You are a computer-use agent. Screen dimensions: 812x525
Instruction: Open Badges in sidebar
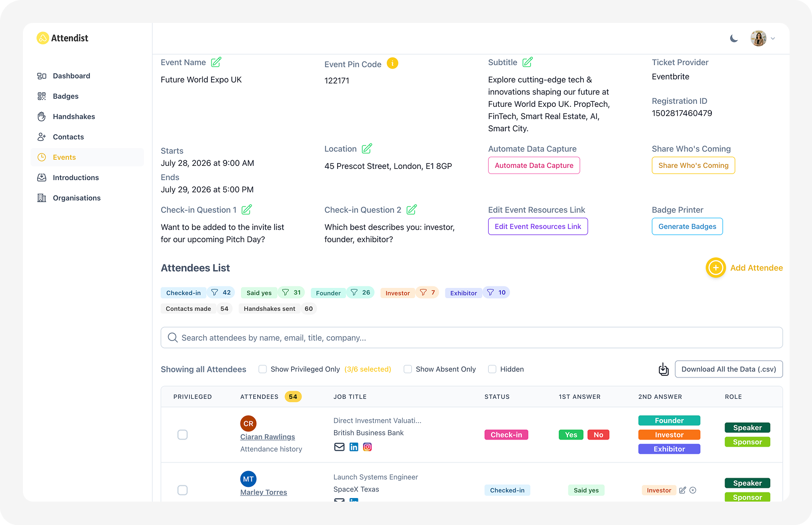pos(87,96)
